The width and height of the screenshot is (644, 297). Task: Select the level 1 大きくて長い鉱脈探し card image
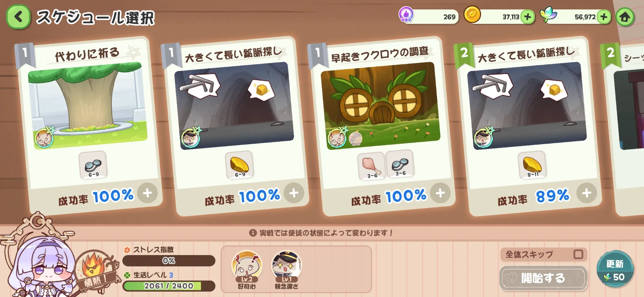[x=234, y=106]
